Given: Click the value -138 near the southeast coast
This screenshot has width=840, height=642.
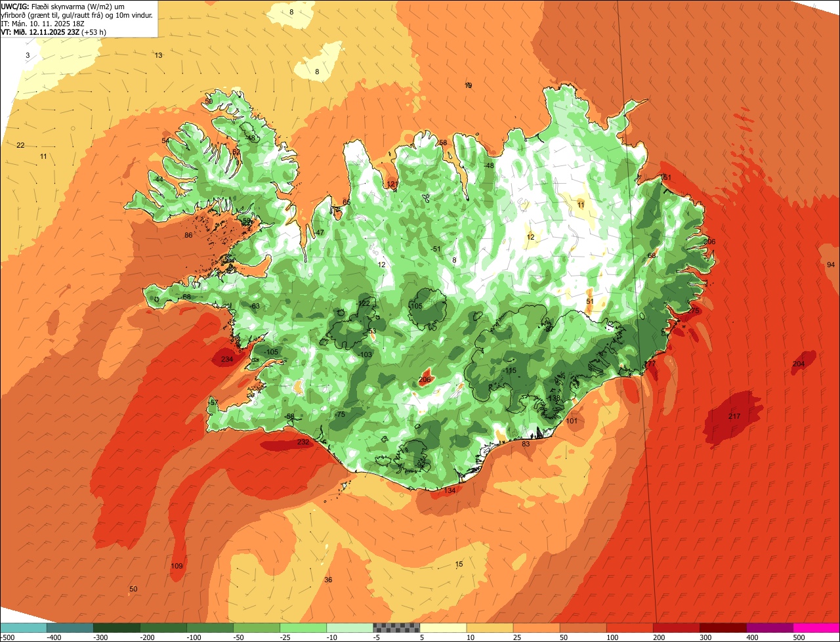Looking at the screenshot, I should pyautogui.click(x=553, y=398).
